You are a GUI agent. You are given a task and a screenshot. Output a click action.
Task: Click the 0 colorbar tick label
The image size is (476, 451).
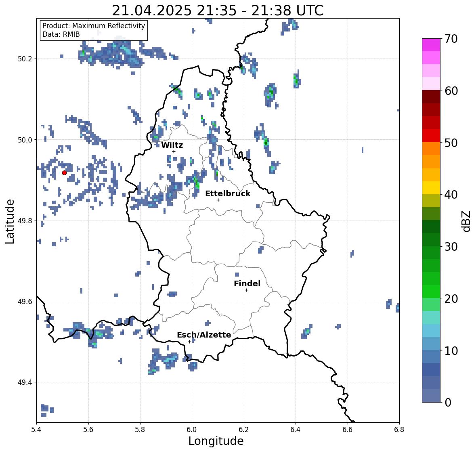click(448, 403)
